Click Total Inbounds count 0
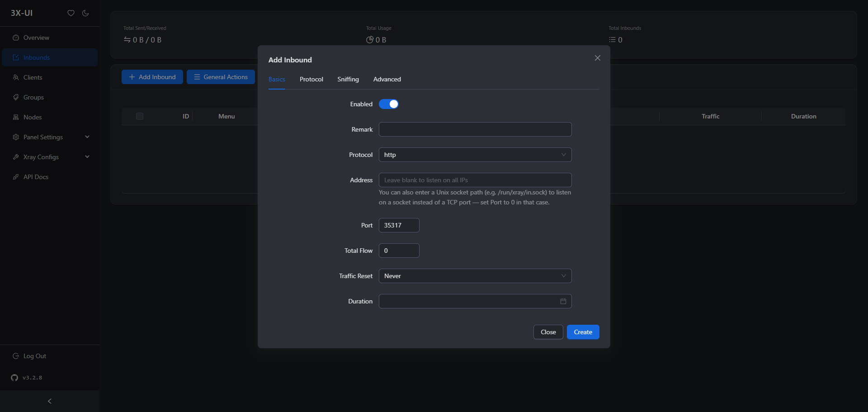Viewport: 868px width, 412px height. click(620, 40)
